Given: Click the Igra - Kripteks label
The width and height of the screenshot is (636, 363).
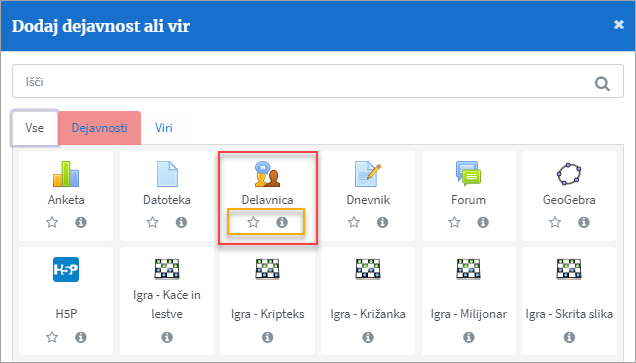Looking at the screenshot, I should 268,314.
